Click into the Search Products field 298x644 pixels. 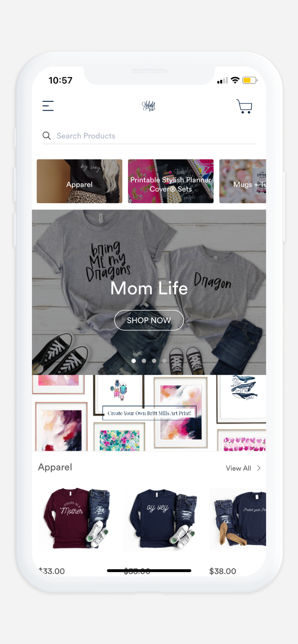pyautogui.click(x=149, y=136)
